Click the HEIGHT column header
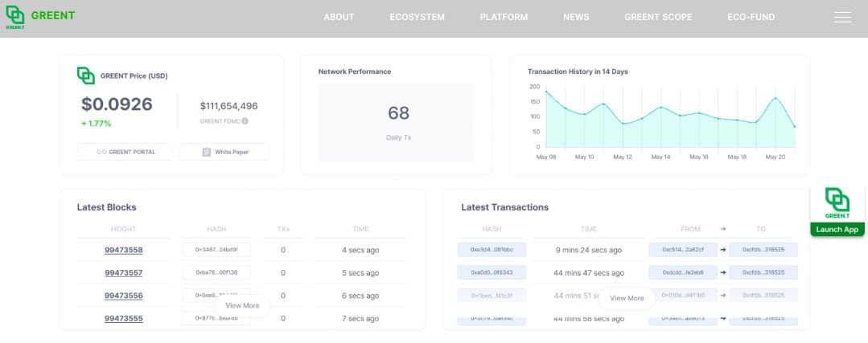This screenshot has height=343, width=868. pos(123,229)
